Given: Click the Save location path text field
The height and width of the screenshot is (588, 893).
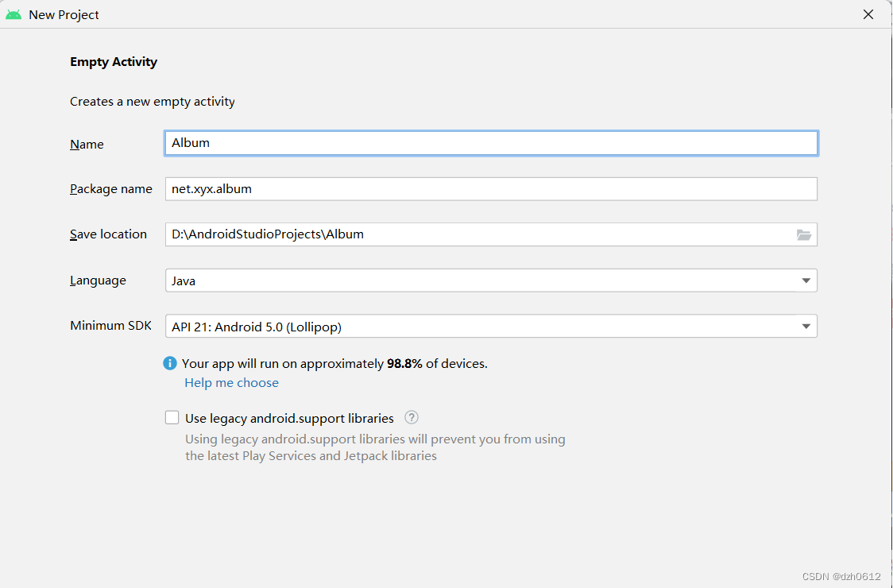Looking at the screenshot, I should [x=477, y=234].
